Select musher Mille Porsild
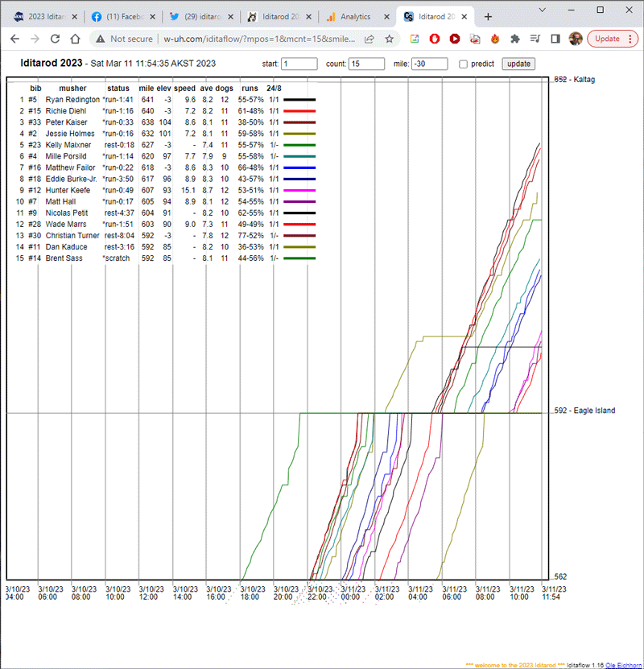The height and width of the screenshot is (669, 644). [66, 156]
